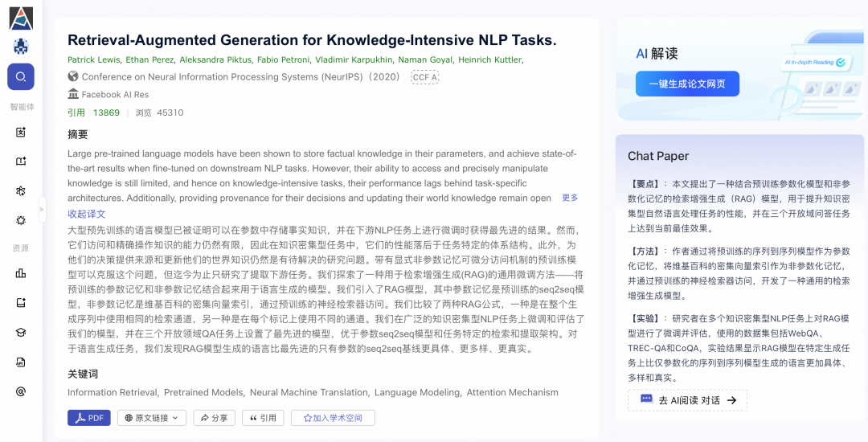The width and height of the screenshot is (868, 442).
Task: Click the robot avatar icon in the sidebar
Action: pyautogui.click(x=21, y=47)
